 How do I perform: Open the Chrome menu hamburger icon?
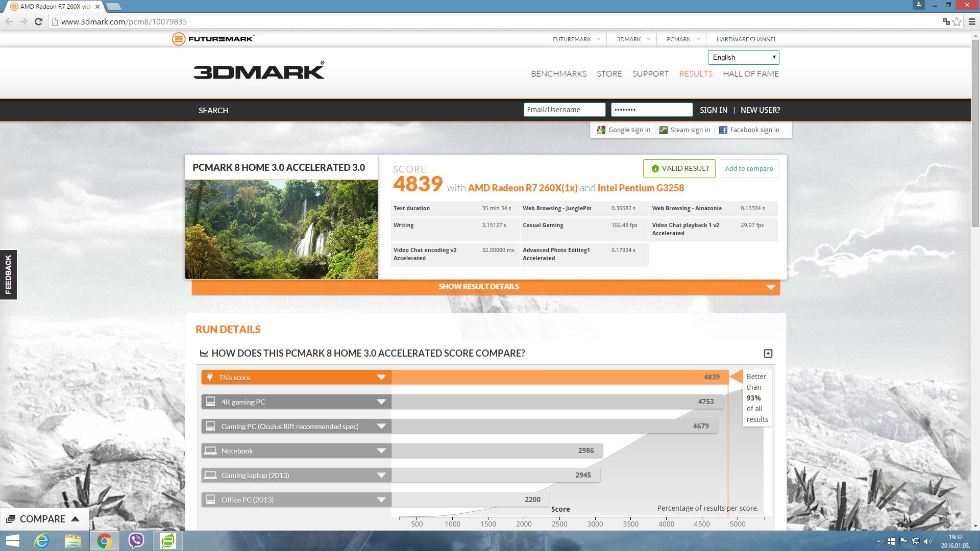pos(972,21)
